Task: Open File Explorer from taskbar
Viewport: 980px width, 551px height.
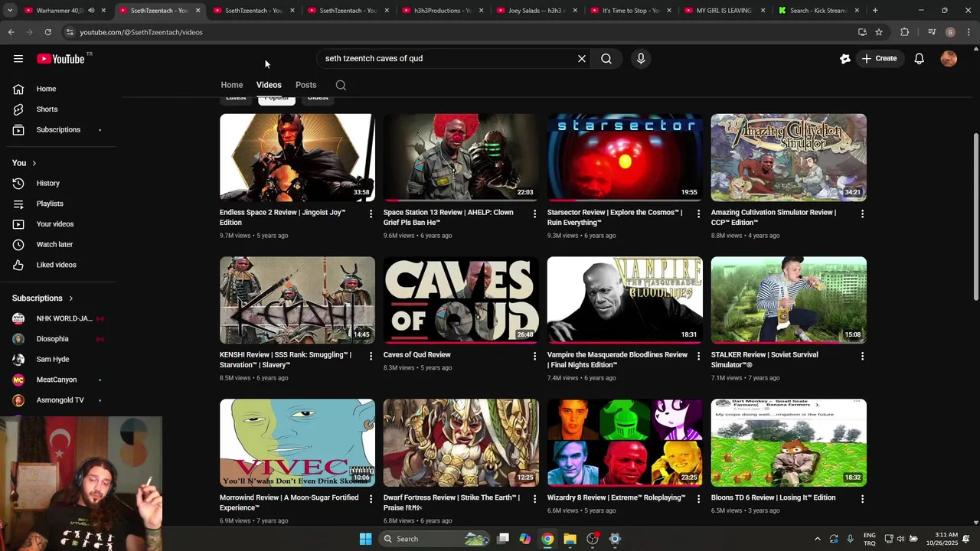Action: pyautogui.click(x=570, y=539)
